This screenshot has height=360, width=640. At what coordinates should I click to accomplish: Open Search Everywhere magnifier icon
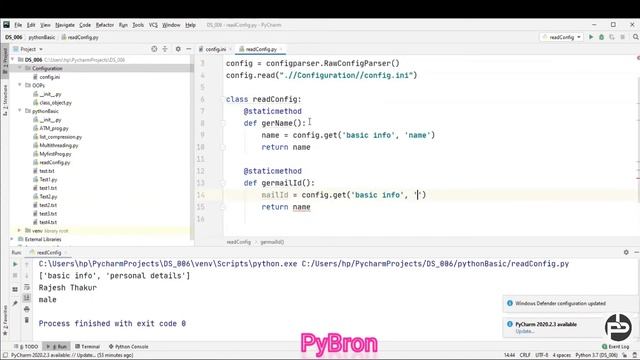pyautogui.click(x=636, y=37)
